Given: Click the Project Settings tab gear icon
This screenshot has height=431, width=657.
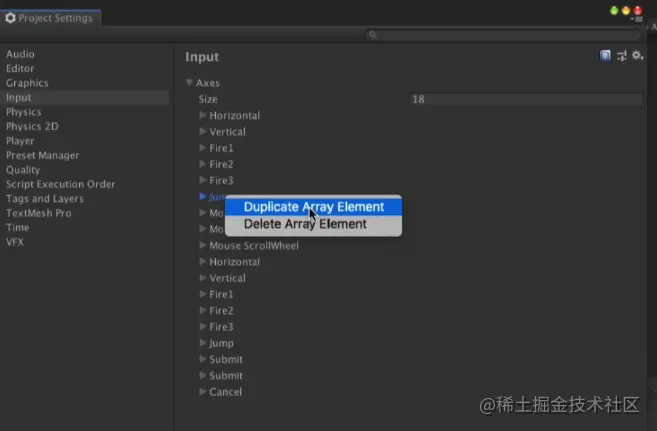Looking at the screenshot, I should click(x=10, y=18).
